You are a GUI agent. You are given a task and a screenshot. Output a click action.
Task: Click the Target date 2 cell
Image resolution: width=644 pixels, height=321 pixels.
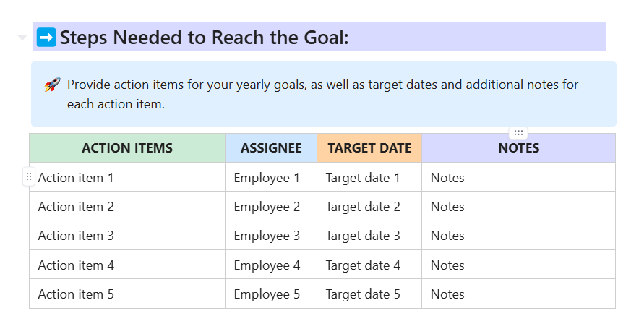(x=363, y=207)
